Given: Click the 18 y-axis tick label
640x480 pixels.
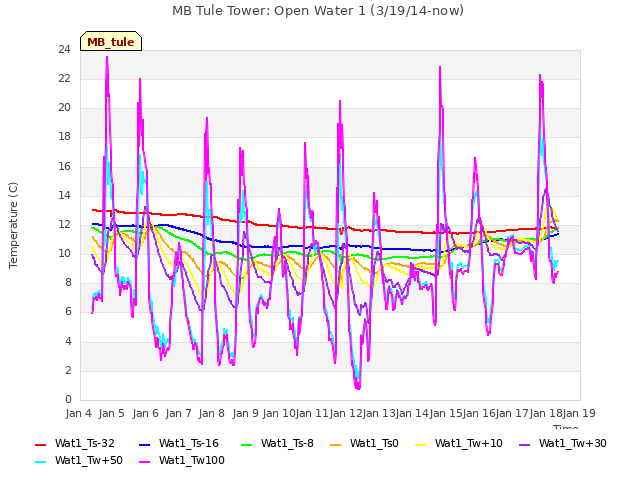Looking at the screenshot, I should (64, 137).
